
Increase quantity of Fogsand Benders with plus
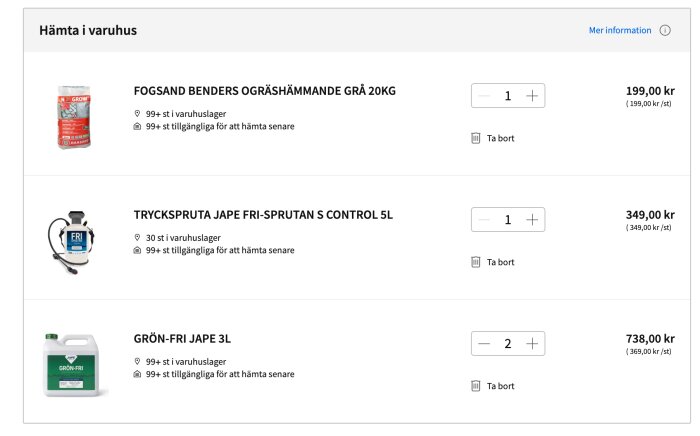click(x=532, y=96)
